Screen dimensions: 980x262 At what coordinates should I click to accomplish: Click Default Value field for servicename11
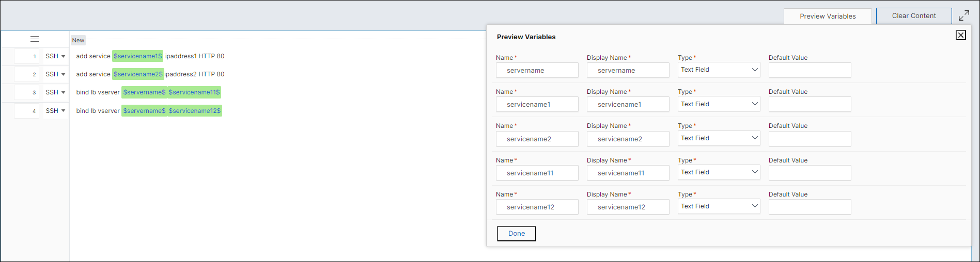coord(810,173)
